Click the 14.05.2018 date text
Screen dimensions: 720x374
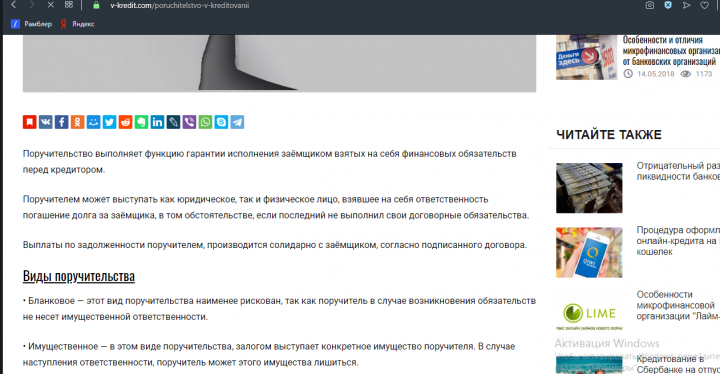pos(655,74)
